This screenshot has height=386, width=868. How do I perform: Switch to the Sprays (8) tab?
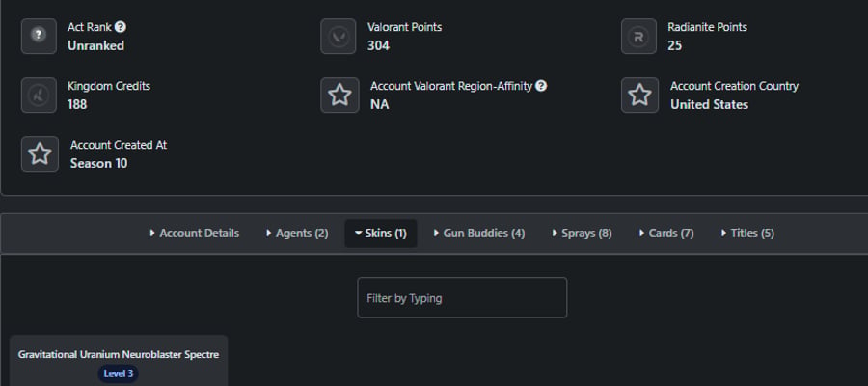coord(582,234)
